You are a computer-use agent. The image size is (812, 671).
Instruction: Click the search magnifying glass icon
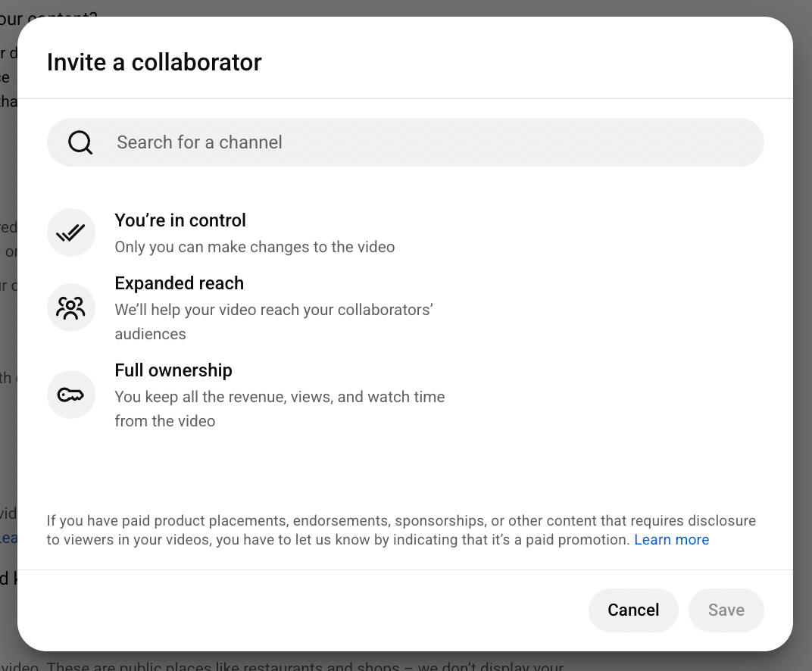pos(80,142)
